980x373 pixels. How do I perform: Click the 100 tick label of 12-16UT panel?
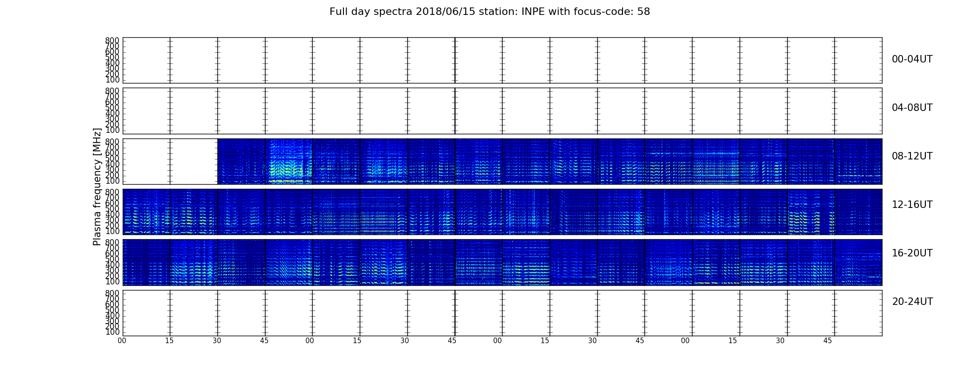click(x=112, y=232)
